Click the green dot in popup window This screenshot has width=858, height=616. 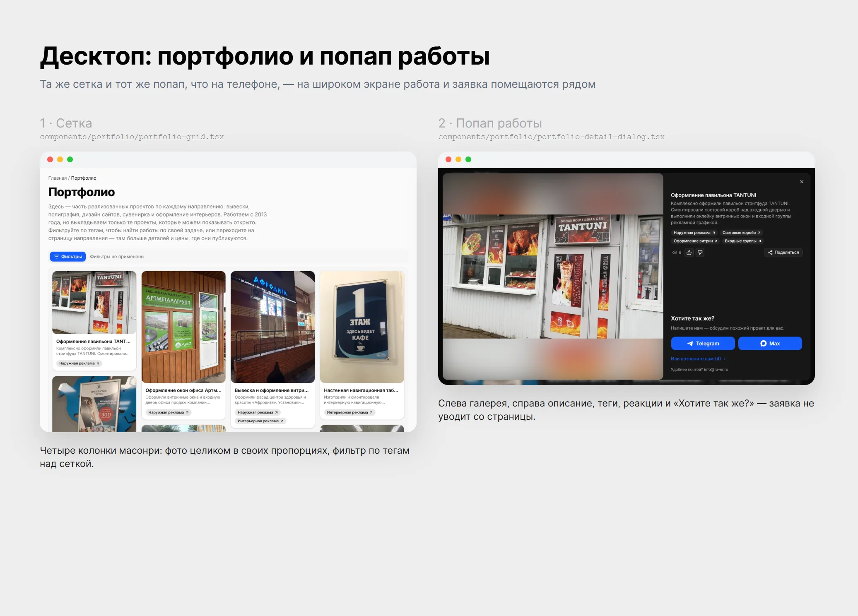pos(468,159)
